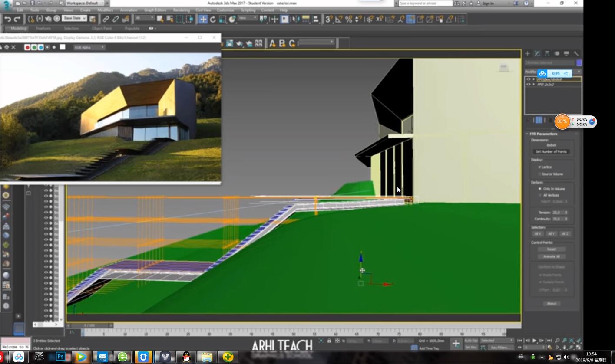Screen dimensions: 615x364
Task: Select the All Vertices deform option
Action: (x=540, y=195)
